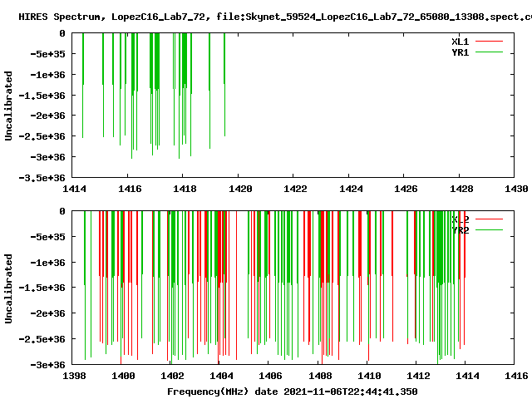This screenshot has height=399, width=532.
Task: Click the 1400 tick label
Action: pyautogui.click(x=123, y=376)
